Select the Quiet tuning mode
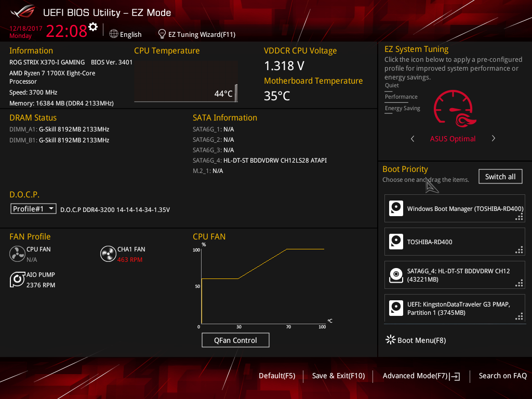 click(392, 86)
